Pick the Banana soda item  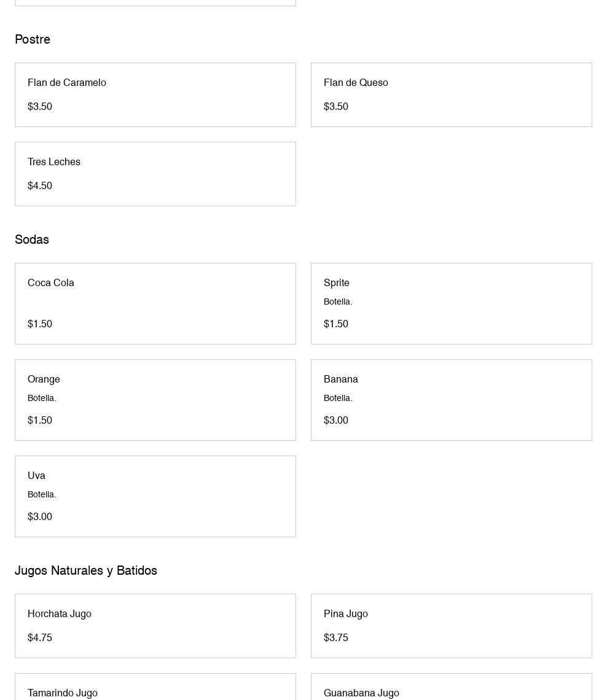pyautogui.click(x=451, y=400)
